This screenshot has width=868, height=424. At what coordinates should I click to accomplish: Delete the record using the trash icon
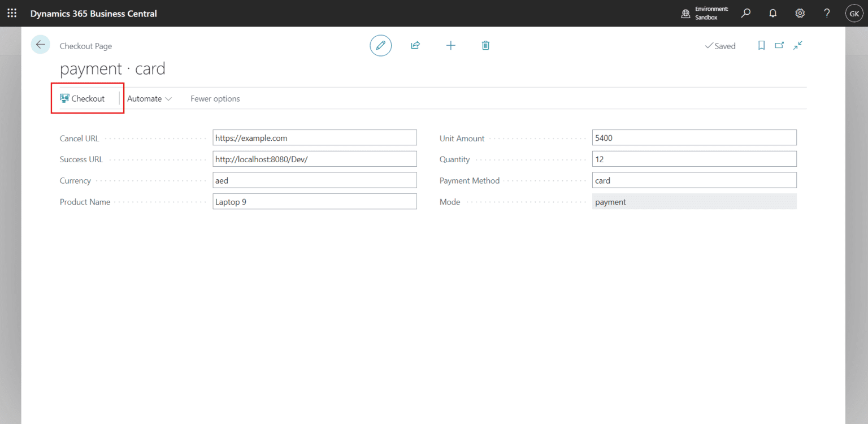(485, 45)
